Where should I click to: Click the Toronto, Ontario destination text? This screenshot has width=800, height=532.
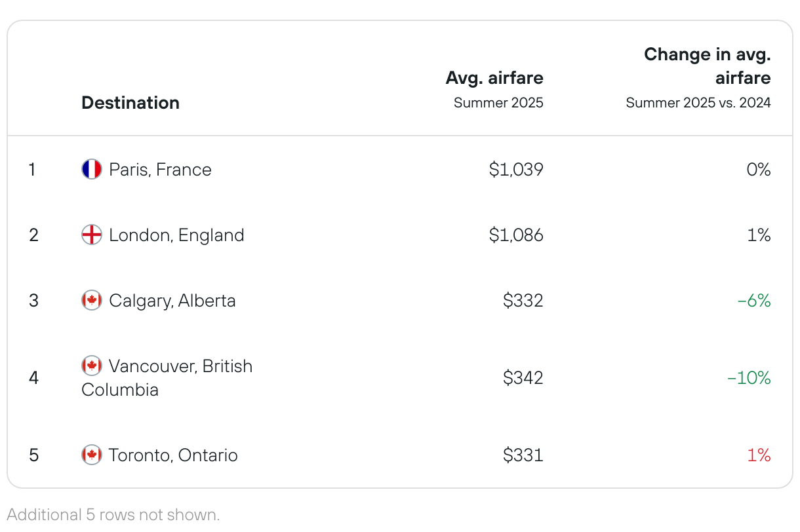tap(173, 455)
